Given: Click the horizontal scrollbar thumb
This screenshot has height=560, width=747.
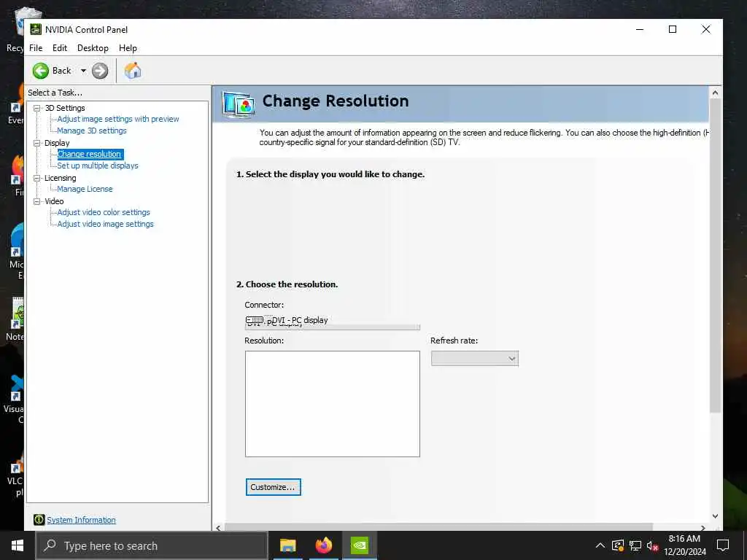Looking at the screenshot, I should [438, 527].
